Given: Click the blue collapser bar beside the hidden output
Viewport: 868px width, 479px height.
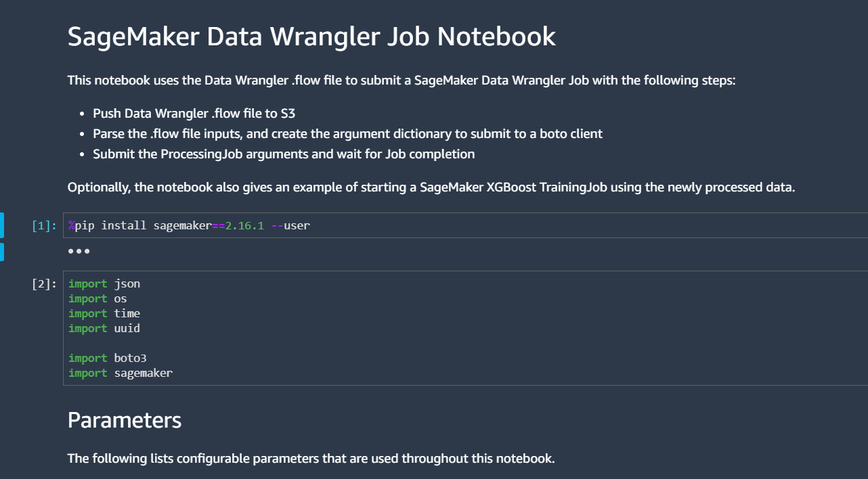Looking at the screenshot, I should pyautogui.click(x=1, y=252).
